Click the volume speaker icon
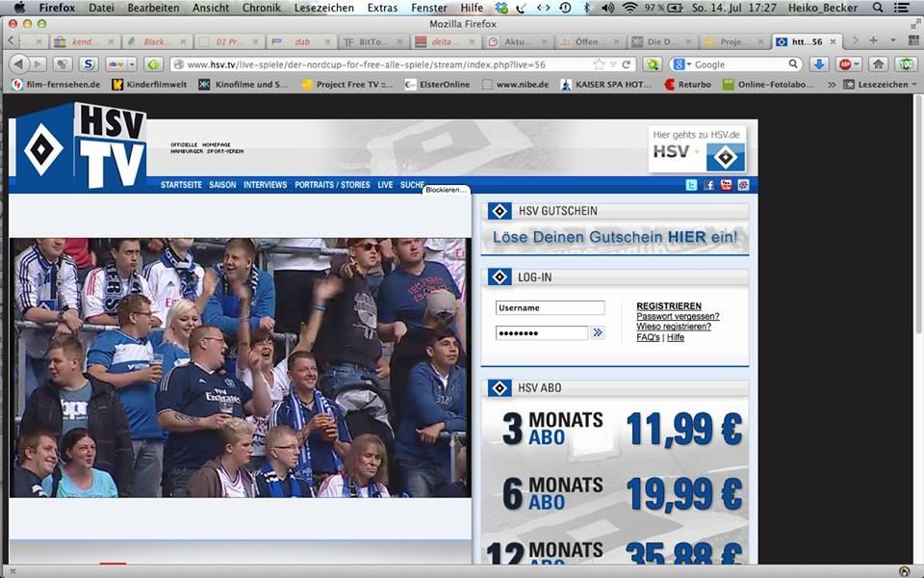This screenshot has width=924, height=578. tap(607, 8)
